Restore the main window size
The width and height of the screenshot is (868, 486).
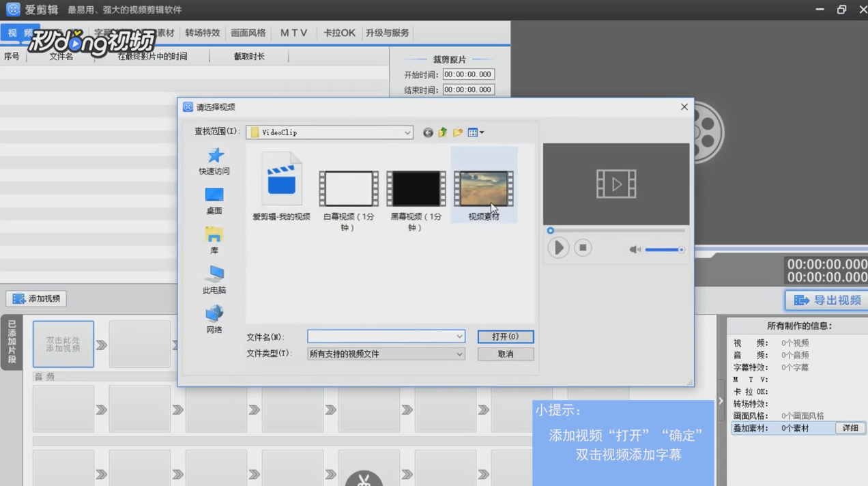click(841, 10)
